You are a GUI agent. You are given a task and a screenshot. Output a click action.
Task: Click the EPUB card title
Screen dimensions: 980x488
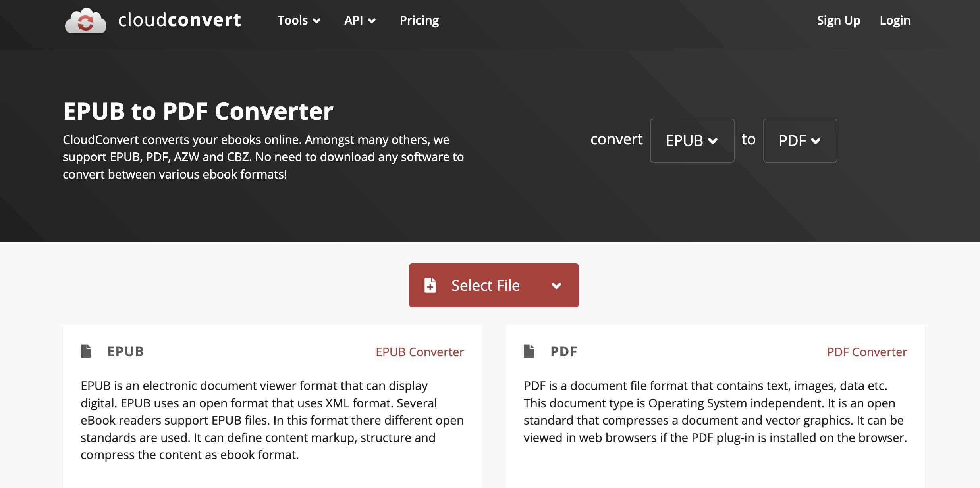125,352
